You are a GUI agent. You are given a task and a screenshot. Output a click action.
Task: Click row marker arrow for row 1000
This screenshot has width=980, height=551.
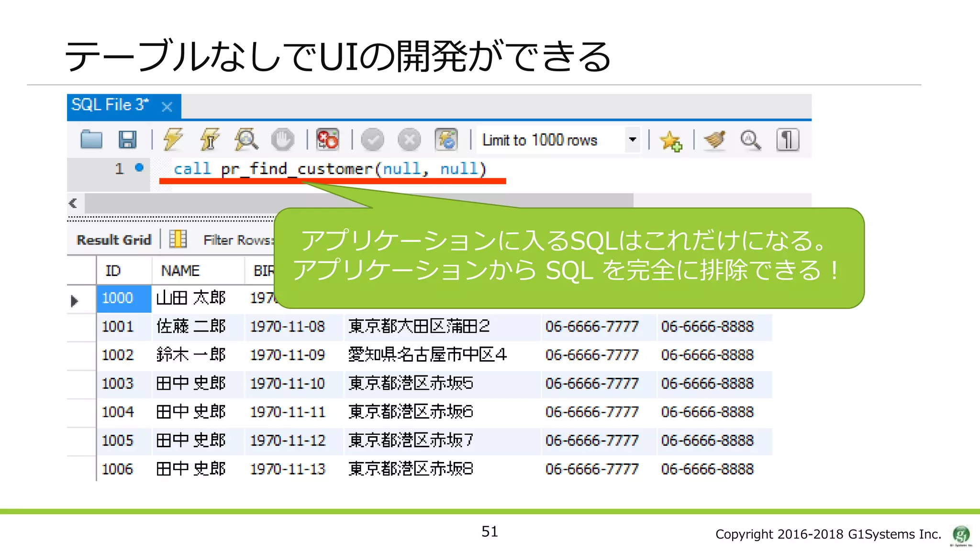tap(74, 301)
